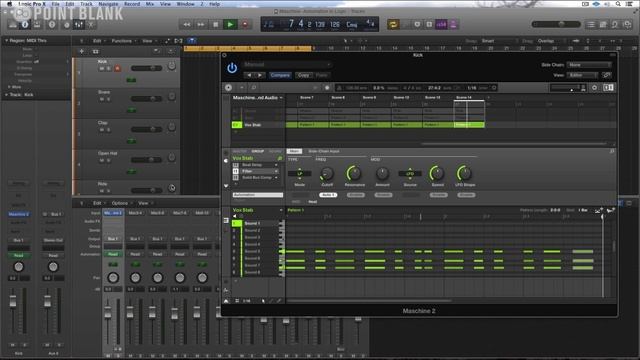Collapse the Region inspector disclosure triangle

click(x=7, y=40)
